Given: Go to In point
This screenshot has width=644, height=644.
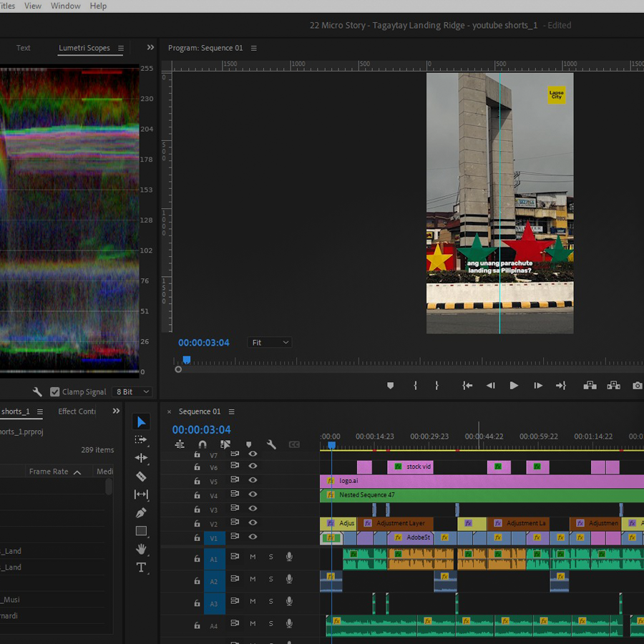Looking at the screenshot, I should (x=467, y=385).
